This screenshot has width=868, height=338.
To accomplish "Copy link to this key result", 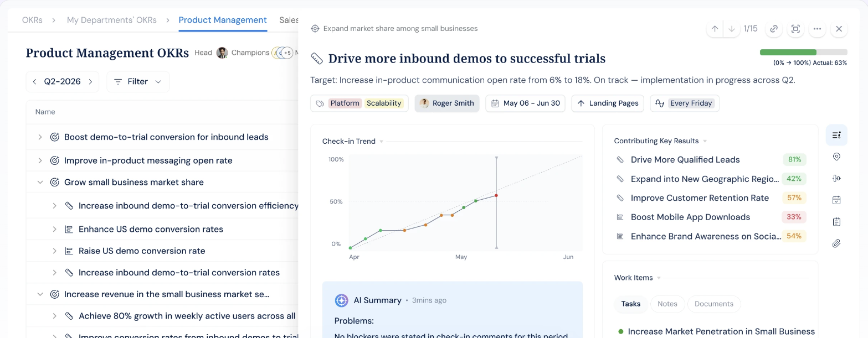I will [774, 29].
